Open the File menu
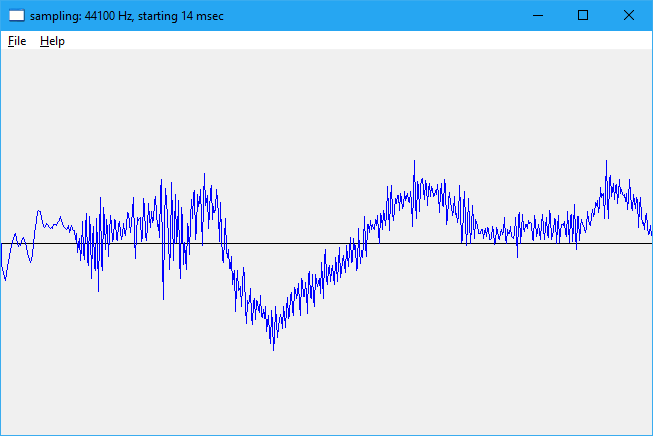Image resolution: width=653 pixels, height=436 pixels. (x=16, y=41)
